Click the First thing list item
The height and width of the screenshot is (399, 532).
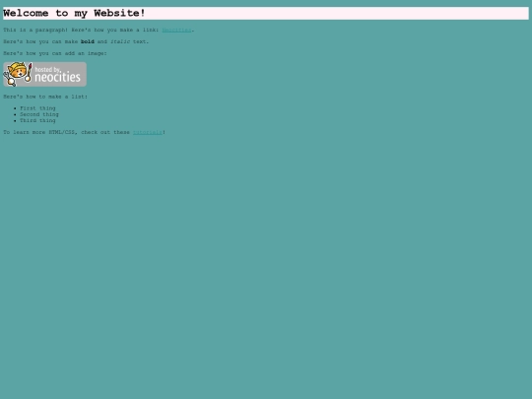tap(37, 108)
